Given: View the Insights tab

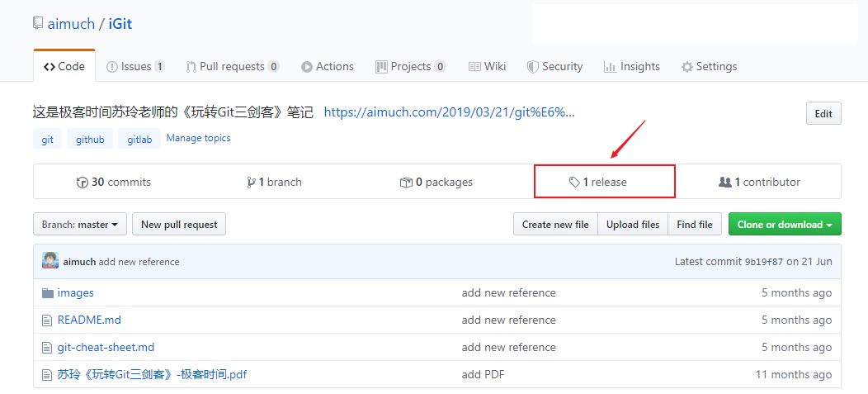Looking at the screenshot, I should 632,67.
